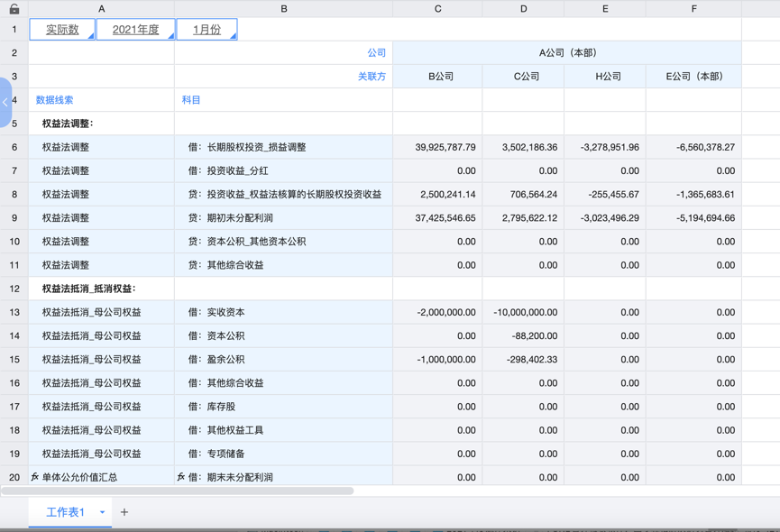This screenshot has width=780, height=532.
Task: Select the 借：库存股 cell
Action: tap(283, 407)
